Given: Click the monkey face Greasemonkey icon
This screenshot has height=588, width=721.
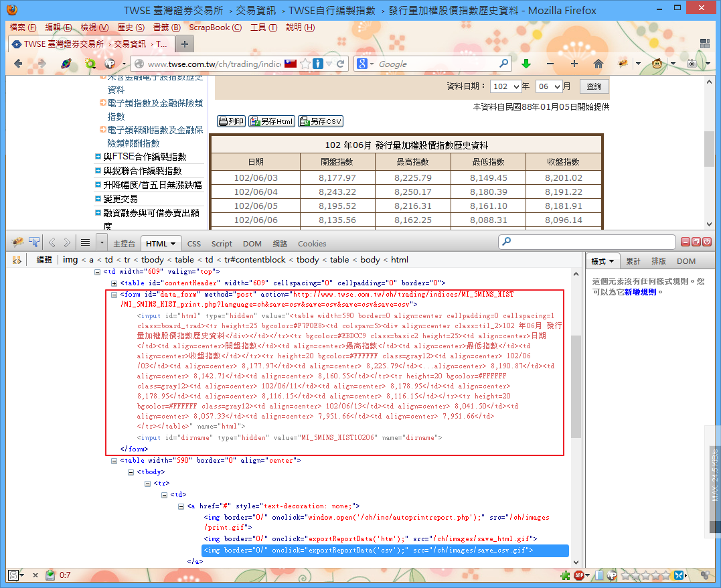Looking at the screenshot, I should click(x=657, y=64).
